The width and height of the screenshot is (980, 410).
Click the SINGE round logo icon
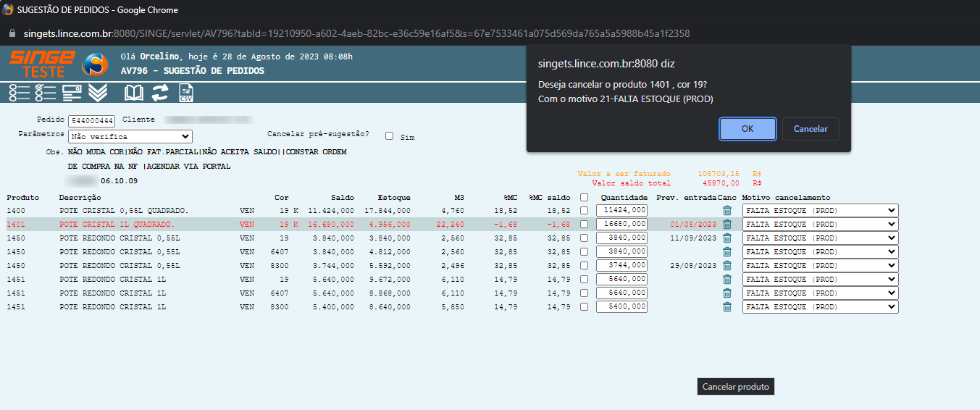click(x=95, y=65)
